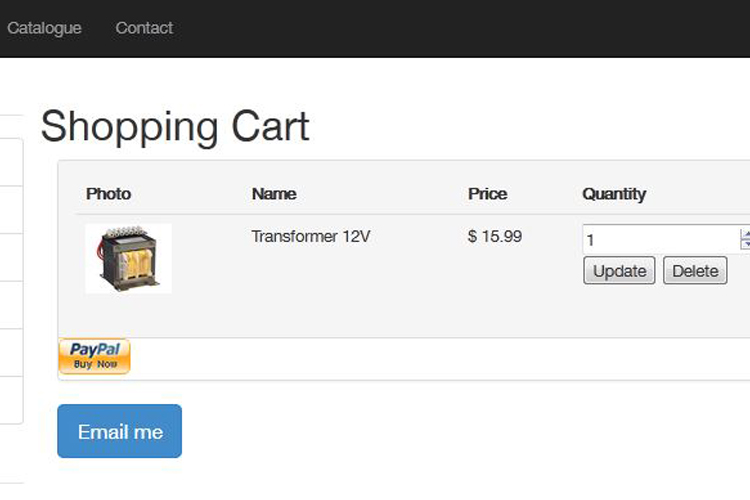750x500 pixels.
Task: Click the Price column header
Action: (487, 194)
